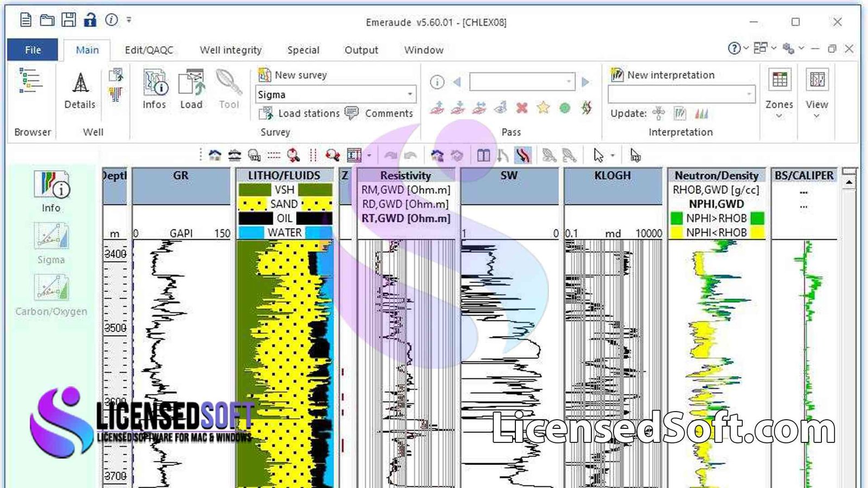Click the Zones table icon

pyautogui.click(x=780, y=80)
